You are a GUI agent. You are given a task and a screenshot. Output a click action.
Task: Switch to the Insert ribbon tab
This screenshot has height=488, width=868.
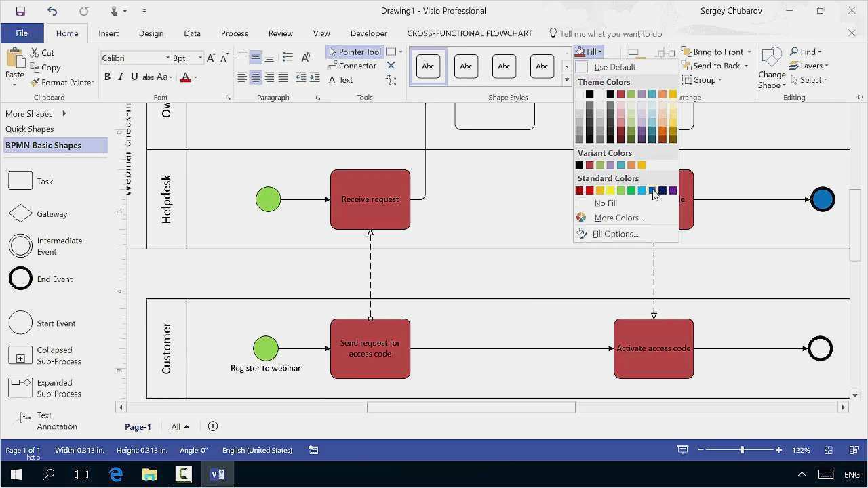click(108, 33)
